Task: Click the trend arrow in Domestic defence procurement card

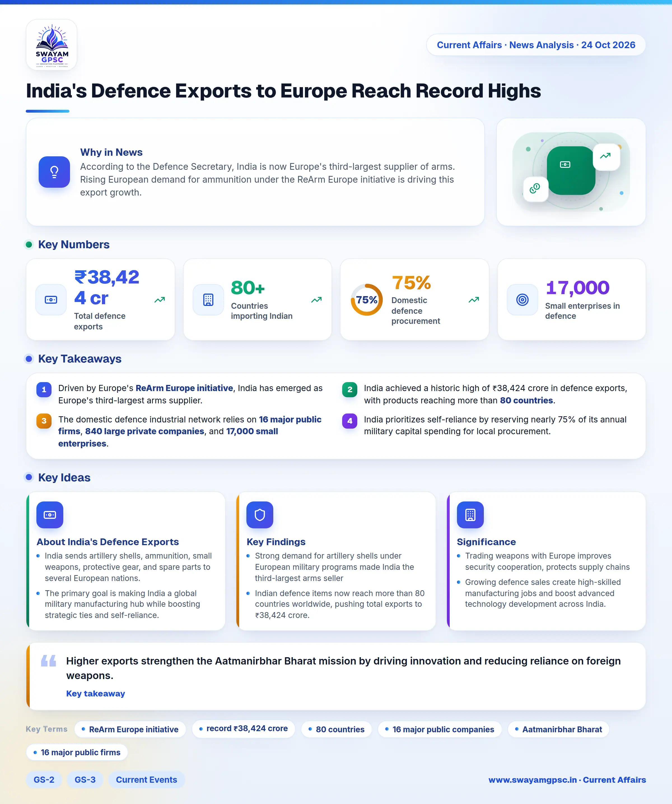Action: click(x=474, y=300)
